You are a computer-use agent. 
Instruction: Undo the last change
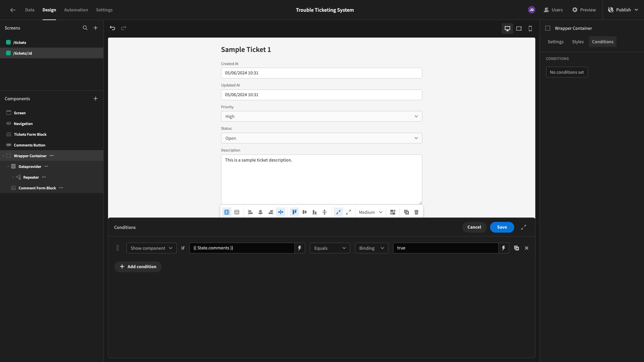pyautogui.click(x=112, y=28)
